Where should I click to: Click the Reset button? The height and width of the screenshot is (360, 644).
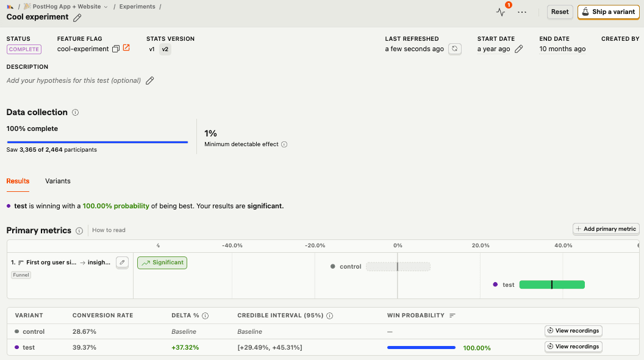[560, 12]
